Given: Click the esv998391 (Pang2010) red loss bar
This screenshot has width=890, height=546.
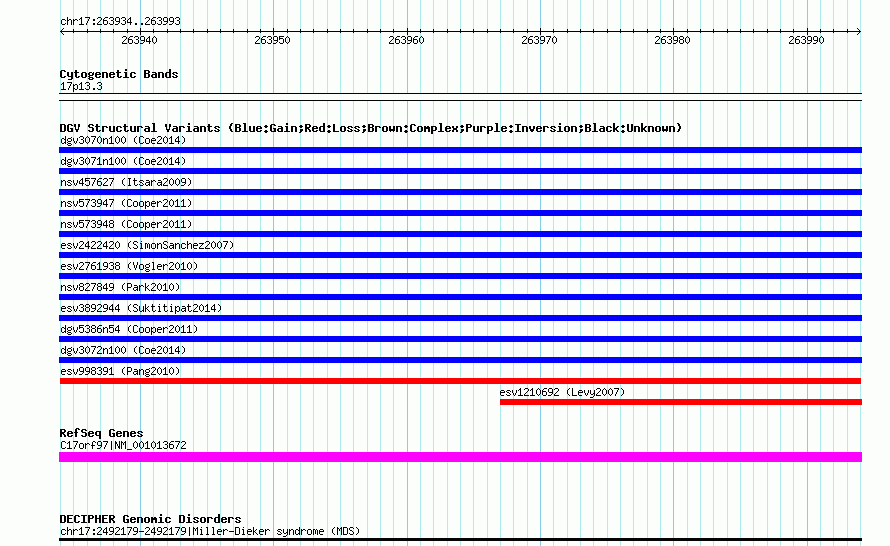Looking at the screenshot, I should coord(460,381).
